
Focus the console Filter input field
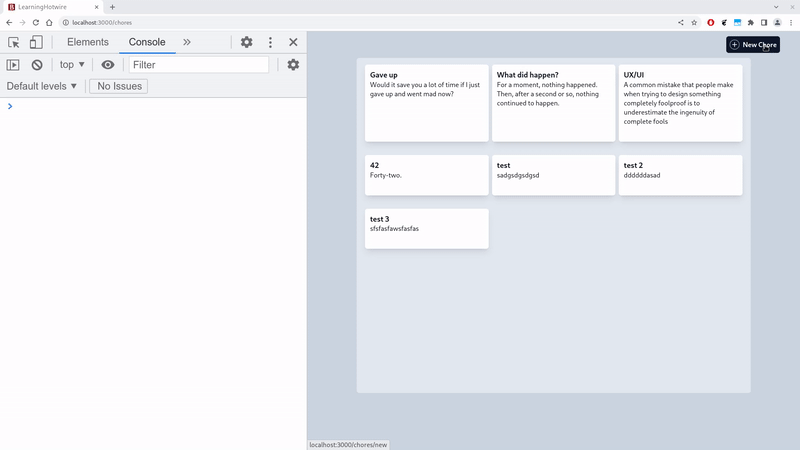198,65
